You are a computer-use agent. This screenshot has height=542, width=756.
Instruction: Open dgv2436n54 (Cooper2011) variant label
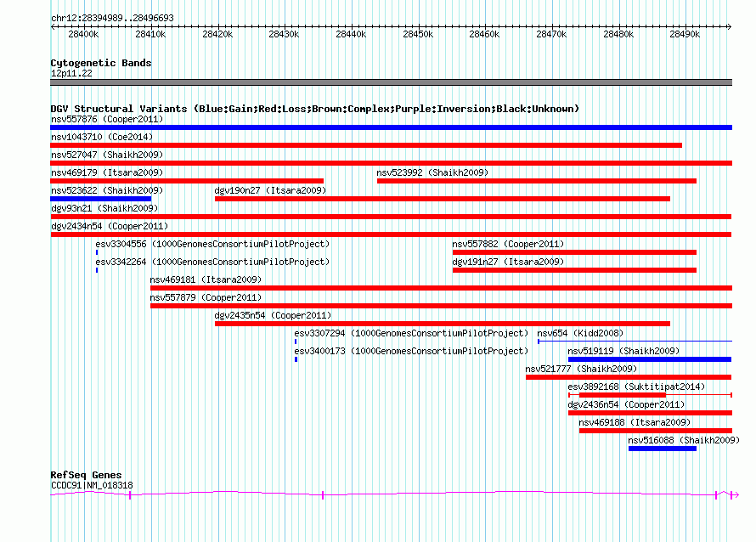tap(626, 404)
